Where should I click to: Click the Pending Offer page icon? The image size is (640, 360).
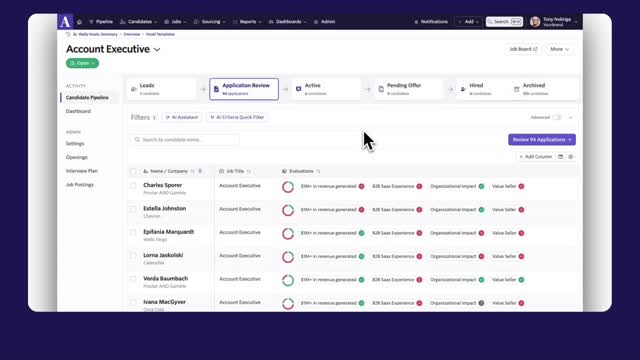coord(381,89)
